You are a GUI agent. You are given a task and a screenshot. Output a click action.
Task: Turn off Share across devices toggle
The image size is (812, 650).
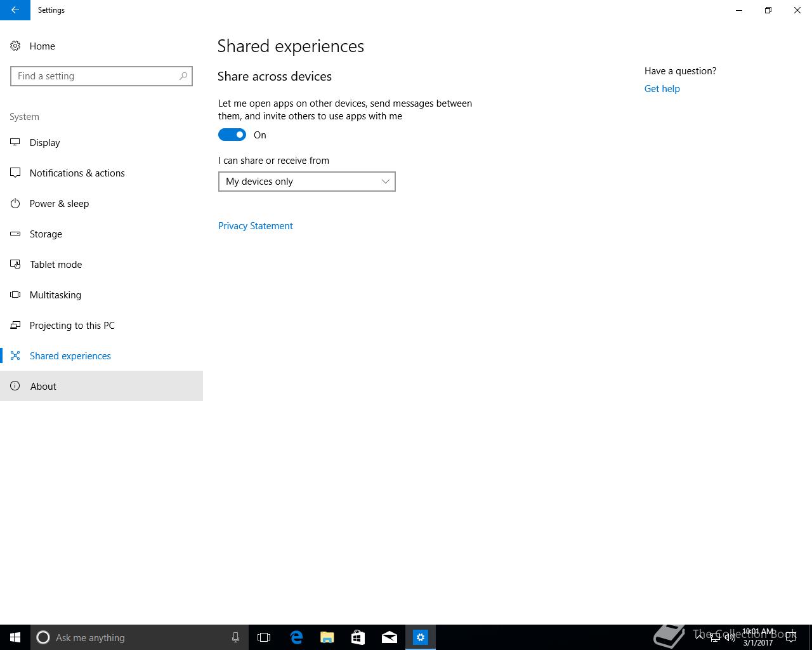coord(232,135)
